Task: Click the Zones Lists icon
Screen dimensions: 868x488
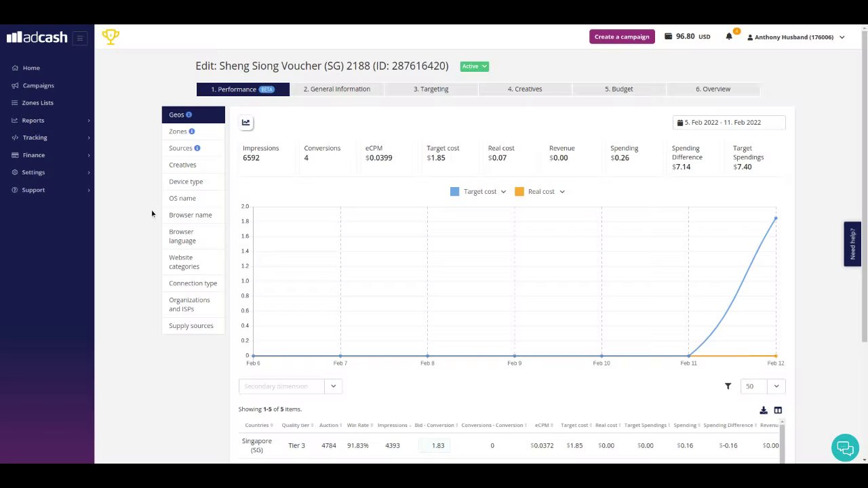Action: pos(15,103)
